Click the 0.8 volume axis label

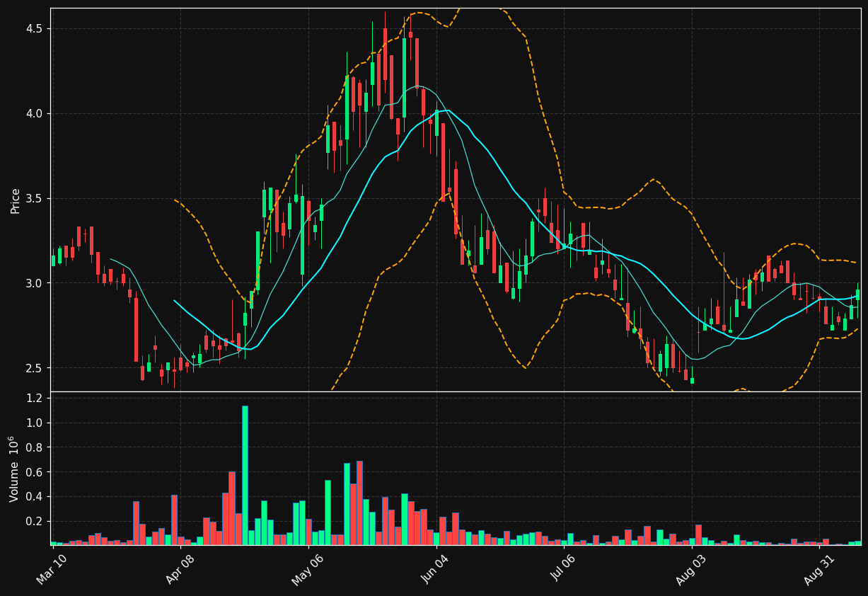coord(34,448)
